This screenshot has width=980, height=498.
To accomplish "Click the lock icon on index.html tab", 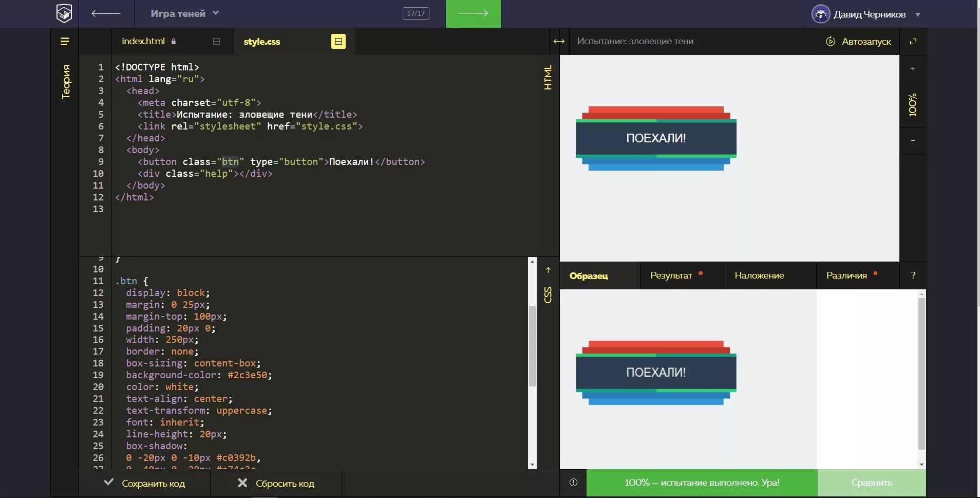I will click(174, 41).
